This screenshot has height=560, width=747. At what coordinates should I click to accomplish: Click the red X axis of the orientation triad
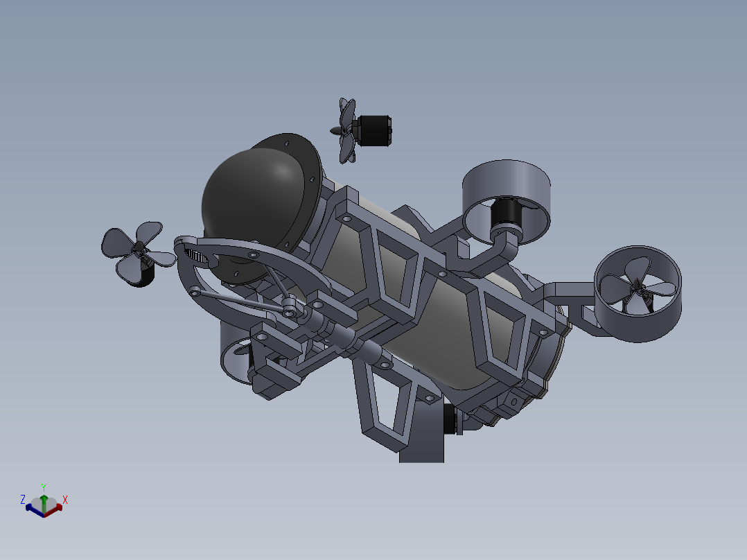pos(55,510)
